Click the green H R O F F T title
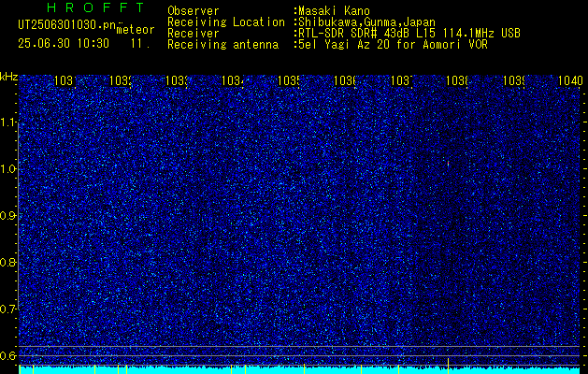588x374 pixels. [95, 7]
